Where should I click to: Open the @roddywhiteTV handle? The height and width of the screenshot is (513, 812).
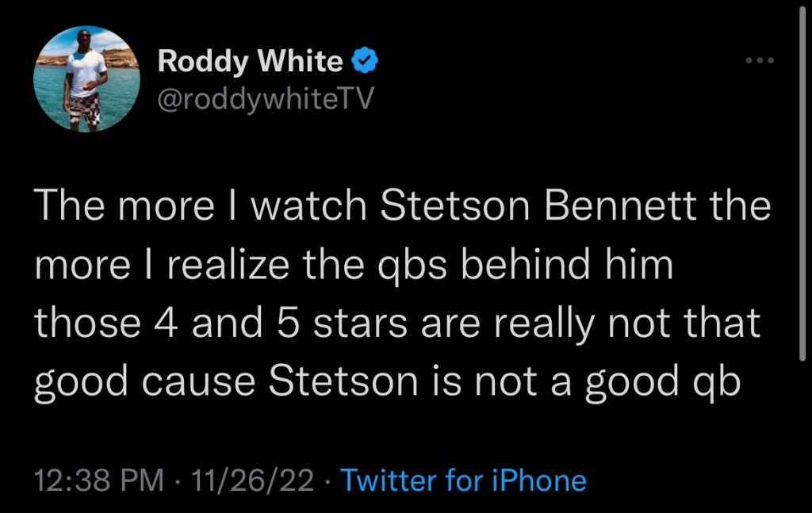(x=264, y=98)
